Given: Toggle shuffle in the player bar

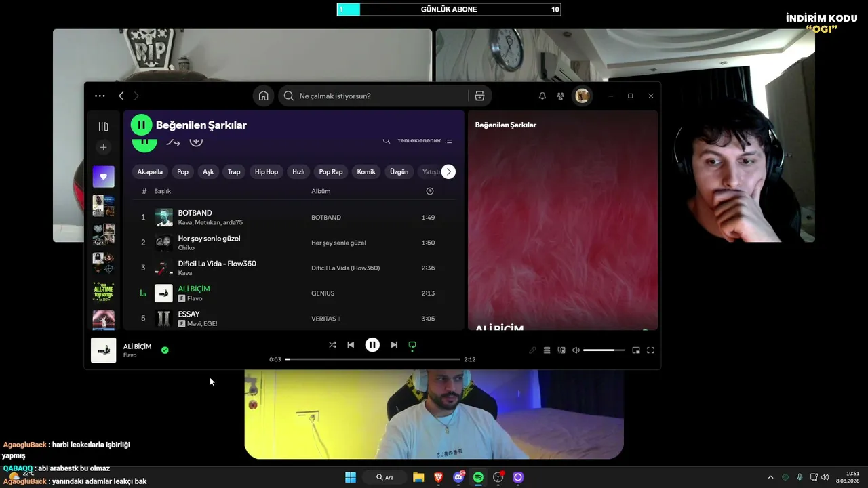Looking at the screenshot, I should 332,345.
